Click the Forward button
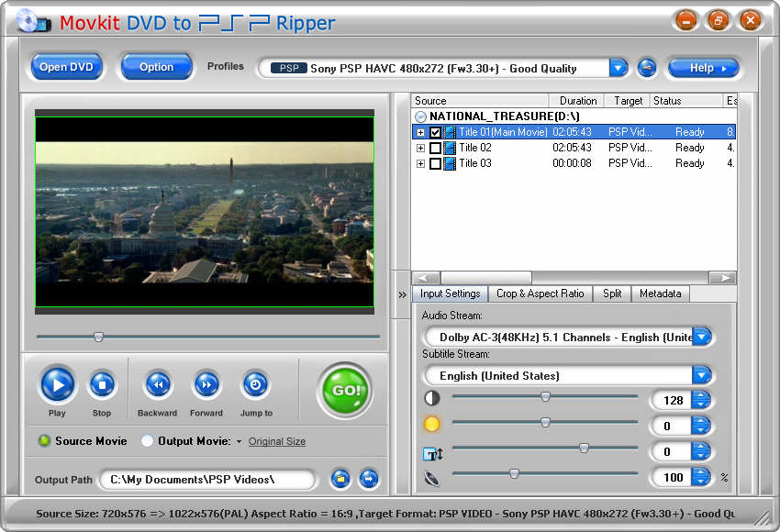Viewport: 780px width, 532px height. [206, 384]
